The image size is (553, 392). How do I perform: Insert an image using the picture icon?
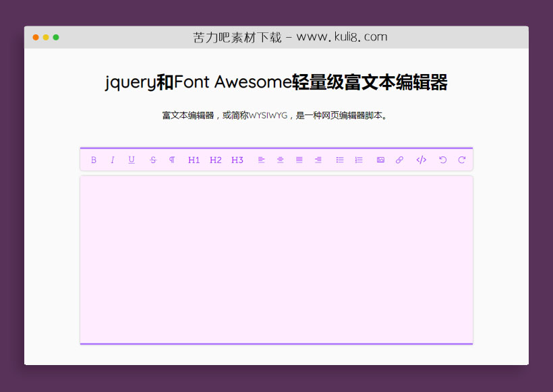tap(380, 160)
